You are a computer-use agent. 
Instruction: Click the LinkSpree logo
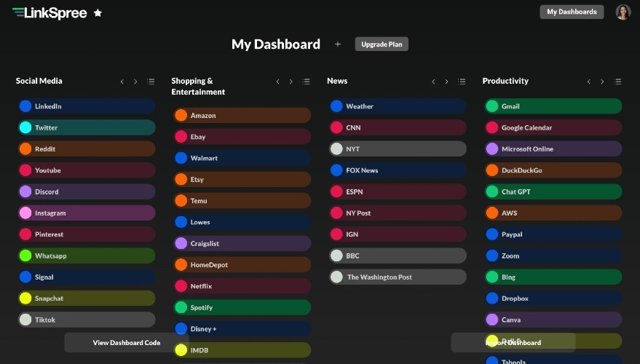click(50, 13)
